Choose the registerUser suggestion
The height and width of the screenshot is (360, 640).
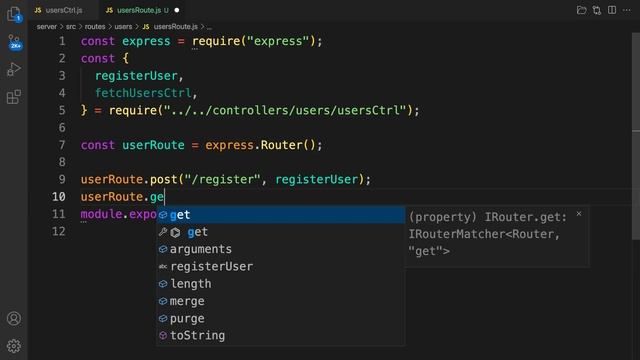(x=281, y=267)
